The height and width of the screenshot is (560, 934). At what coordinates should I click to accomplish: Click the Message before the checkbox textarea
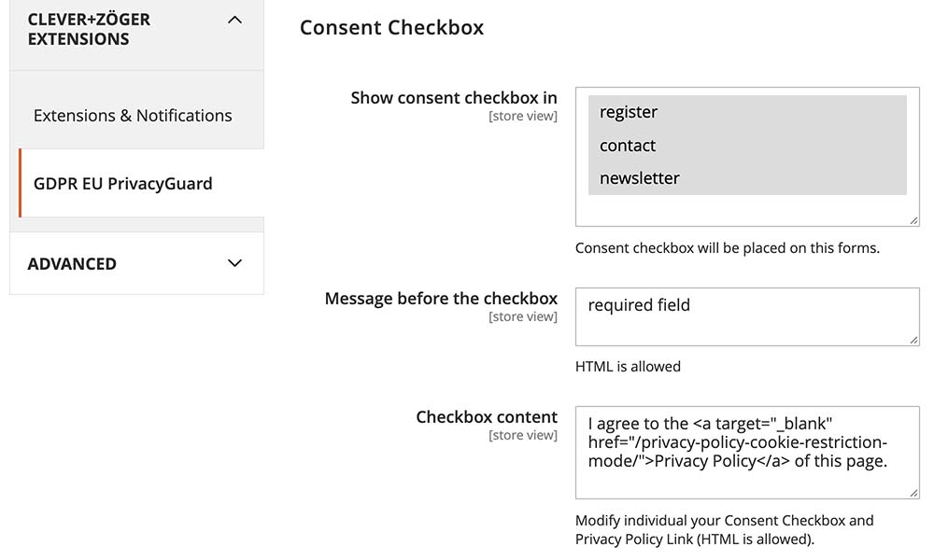click(747, 316)
